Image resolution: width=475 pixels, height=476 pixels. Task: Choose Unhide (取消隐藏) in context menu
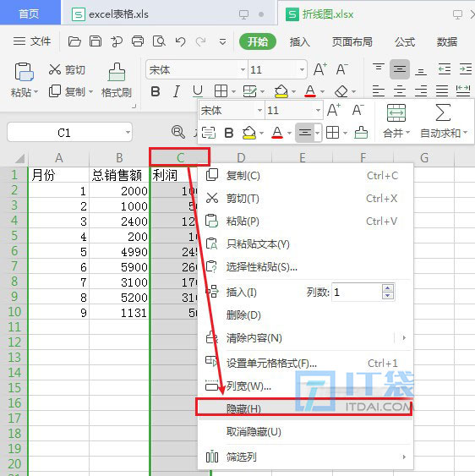click(x=305, y=432)
